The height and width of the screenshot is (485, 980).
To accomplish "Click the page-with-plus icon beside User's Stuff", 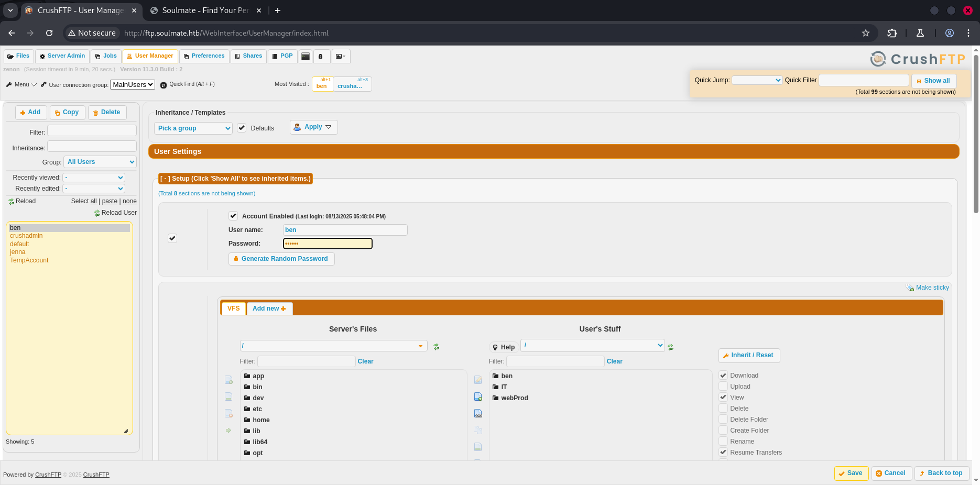I will (478, 397).
